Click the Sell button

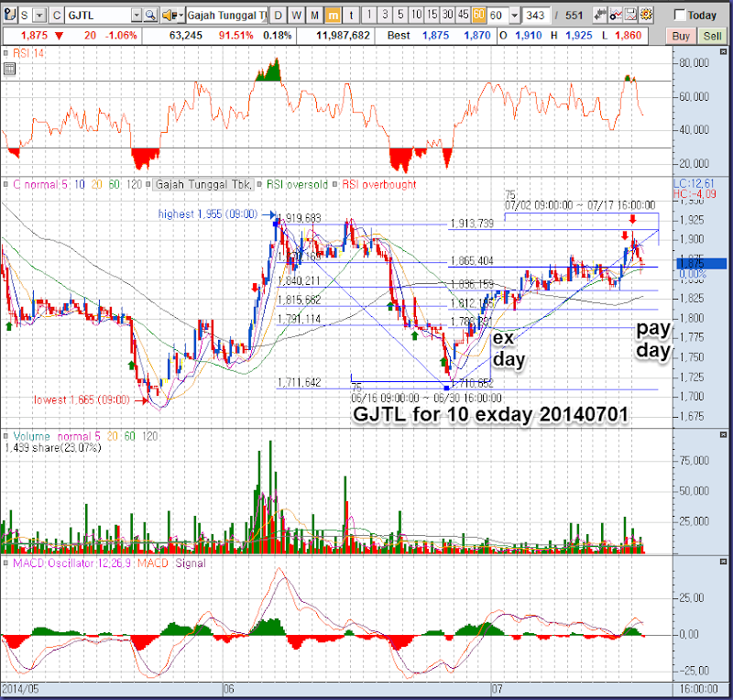click(712, 36)
